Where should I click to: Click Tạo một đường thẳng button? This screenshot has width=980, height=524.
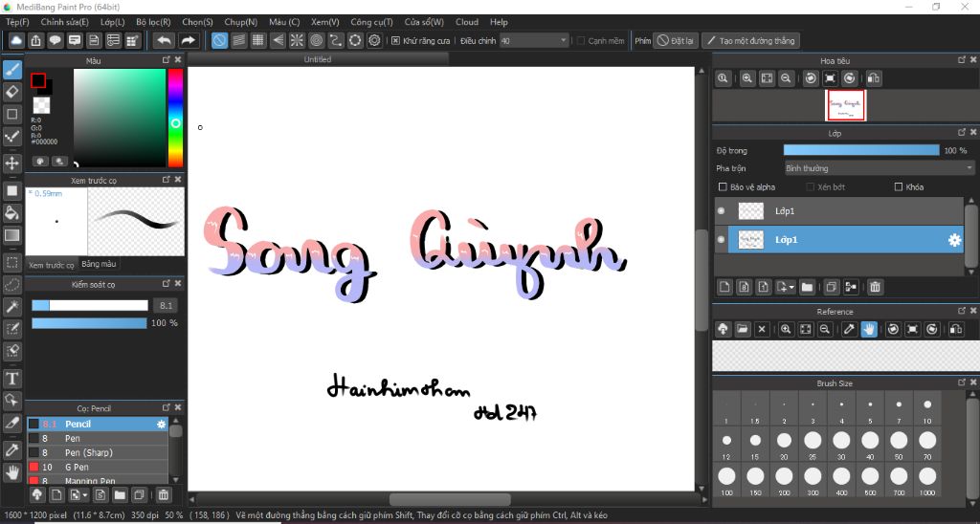750,40
